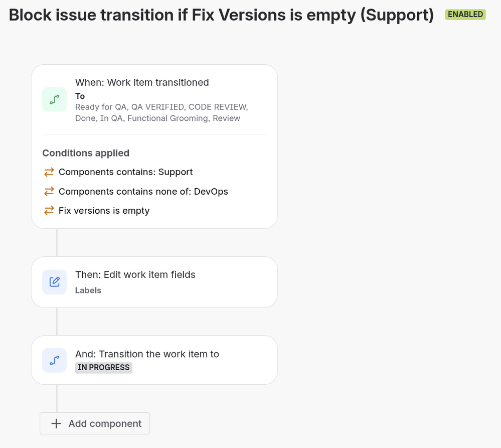The height and width of the screenshot is (448, 501).
Task: Click the green transition trigger icon
Action: 54,100
